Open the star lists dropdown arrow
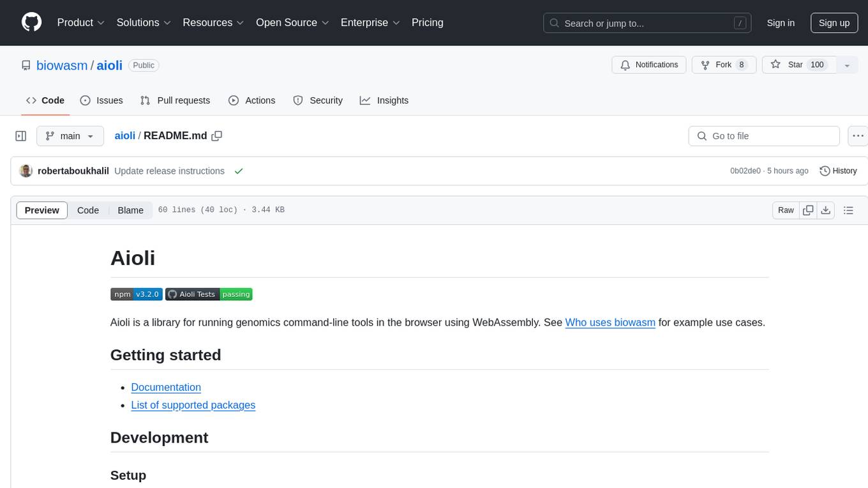Viewport: 868px width, 488px height. pos(847,65)
